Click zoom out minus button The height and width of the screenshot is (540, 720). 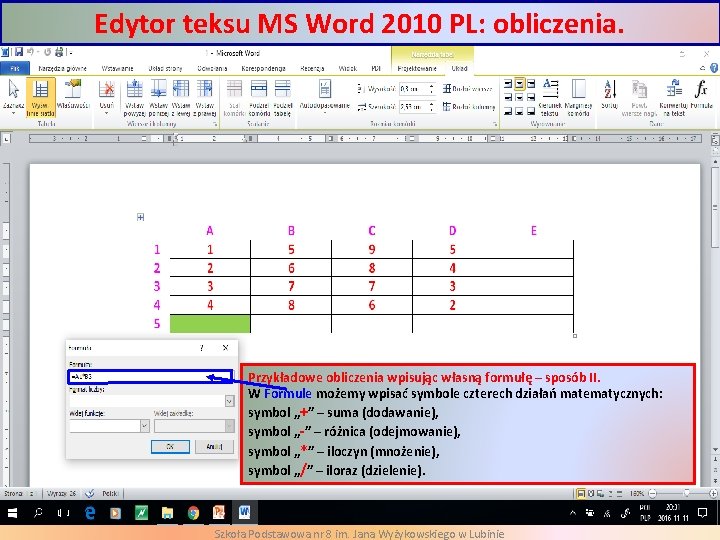652,494
